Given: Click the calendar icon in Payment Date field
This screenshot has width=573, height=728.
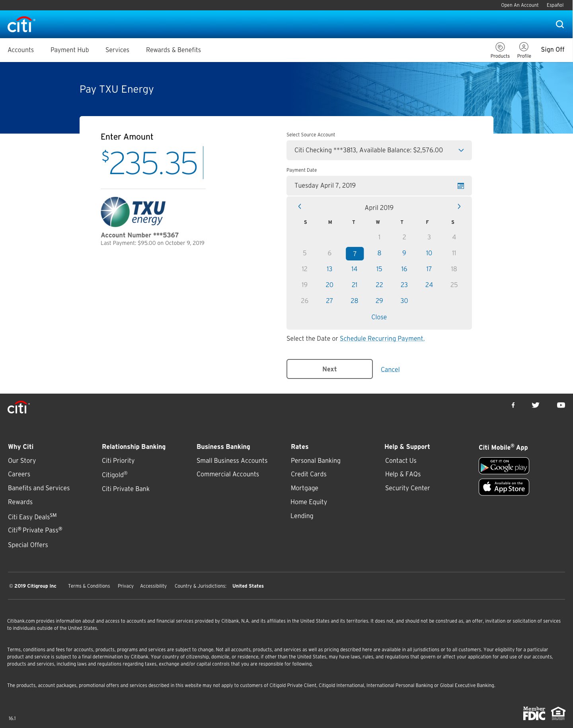Looking at the screenshot, I should point(461,186).
